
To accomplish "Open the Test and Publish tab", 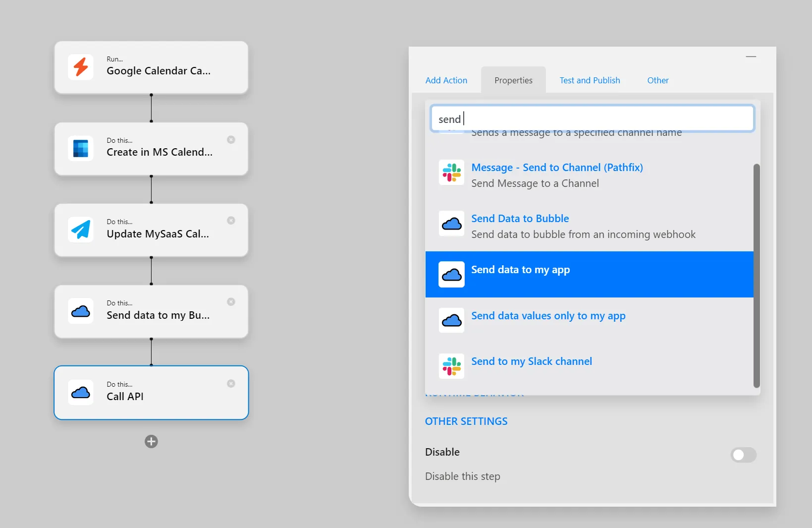I will [x=590, y=80].
